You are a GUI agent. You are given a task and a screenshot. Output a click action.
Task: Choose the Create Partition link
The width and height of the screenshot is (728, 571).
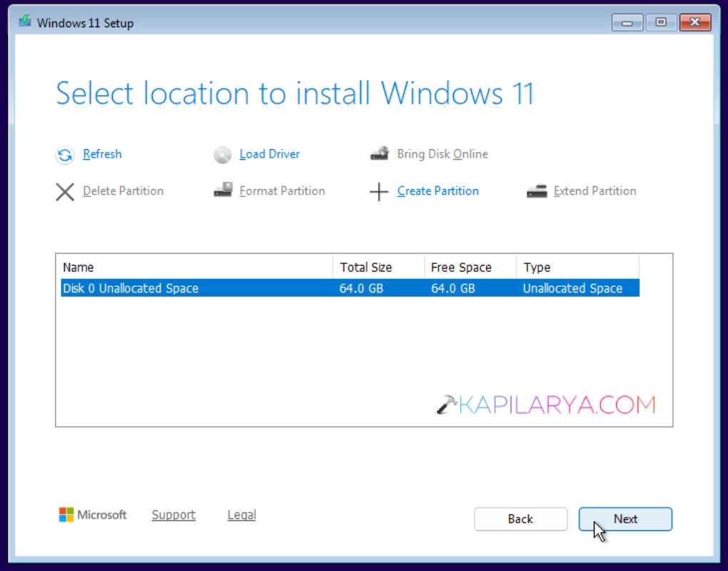click(x=438, y=191)
